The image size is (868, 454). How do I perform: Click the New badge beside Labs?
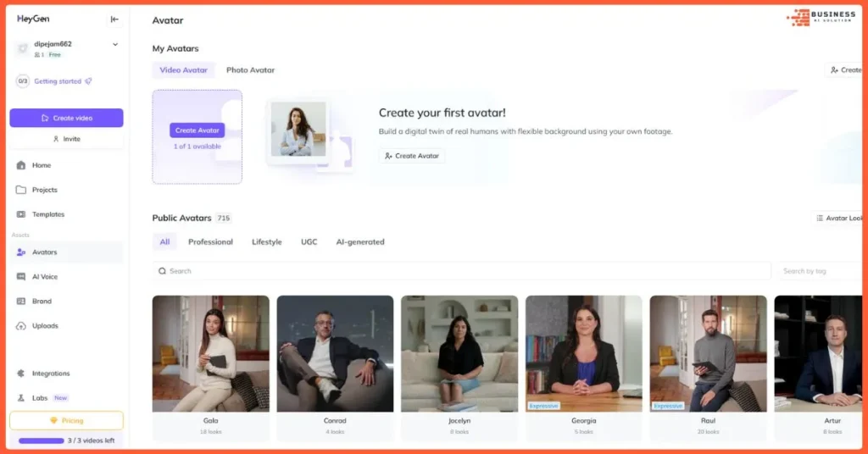coord(61,397)
